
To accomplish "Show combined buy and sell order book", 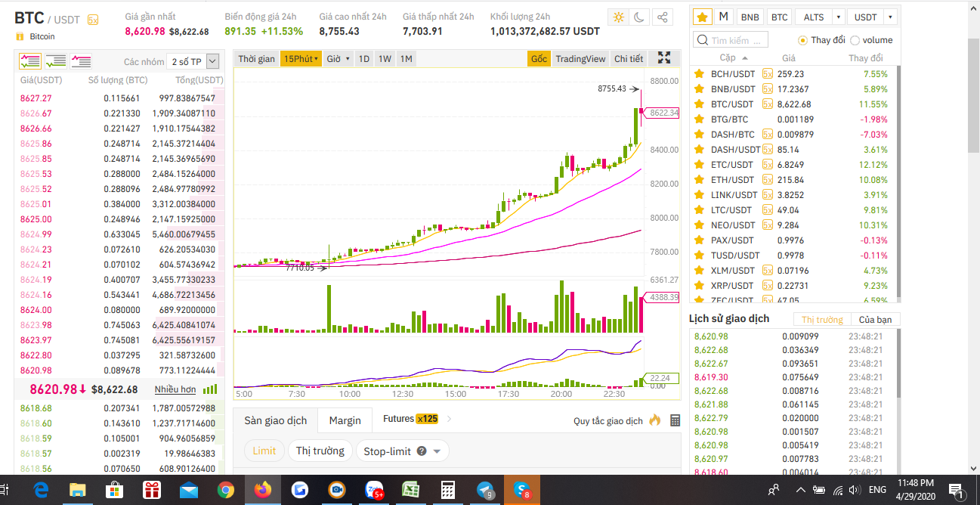I will (x=30, y=61).
